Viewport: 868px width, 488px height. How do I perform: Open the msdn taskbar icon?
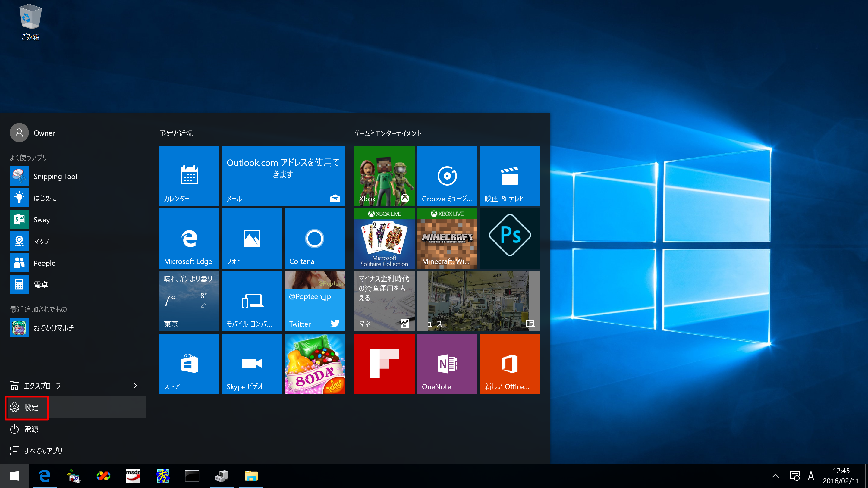[133, 476]
